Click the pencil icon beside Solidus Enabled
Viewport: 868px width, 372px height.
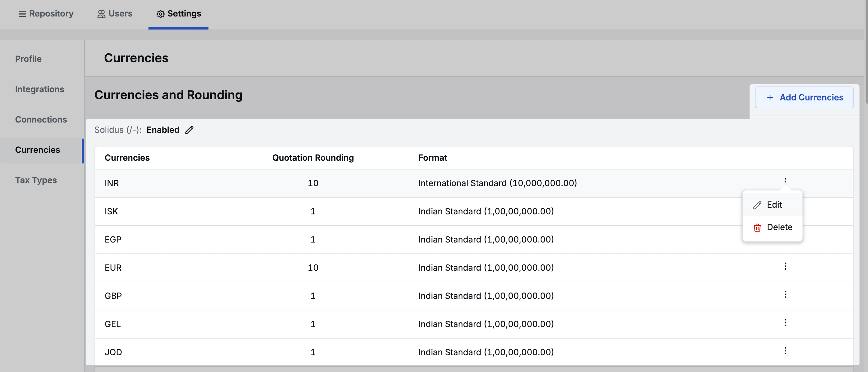tap(189, 130)
